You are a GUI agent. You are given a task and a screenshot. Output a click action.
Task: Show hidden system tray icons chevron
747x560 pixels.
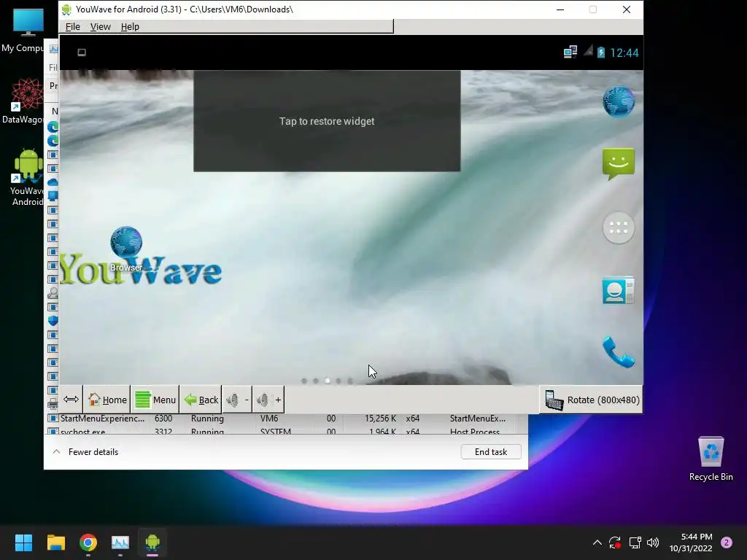point(597,542)
